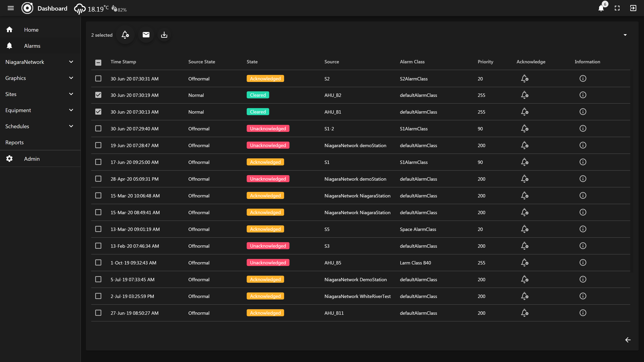Uncheck the AHU_B2 alarm checkbox
This screenshot has width=644, height=362.
point(98,95)
